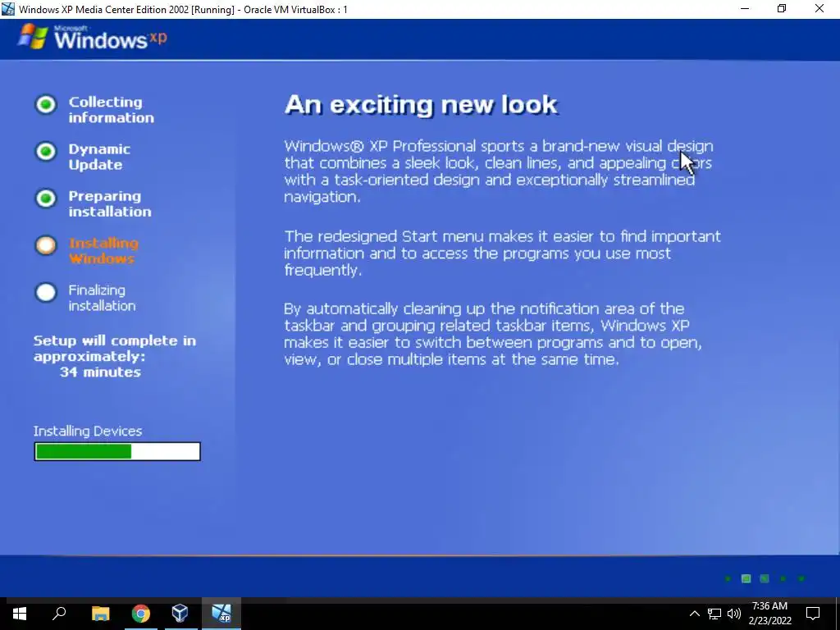Viewport: 840px width, 630px height.
Task: Click the 'Collecting information' step label
Action: [111, 110]
